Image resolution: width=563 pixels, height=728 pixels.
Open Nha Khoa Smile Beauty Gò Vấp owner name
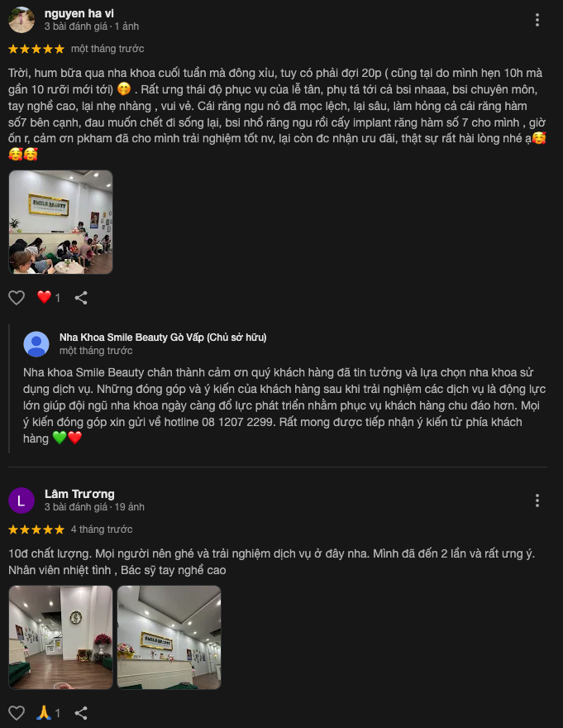tap(163, 337)
